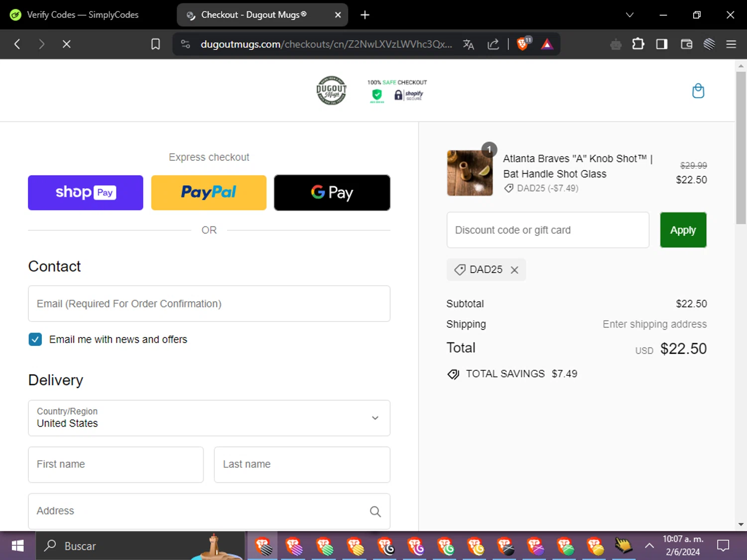Open the Windows notification center

click(723, 546)
